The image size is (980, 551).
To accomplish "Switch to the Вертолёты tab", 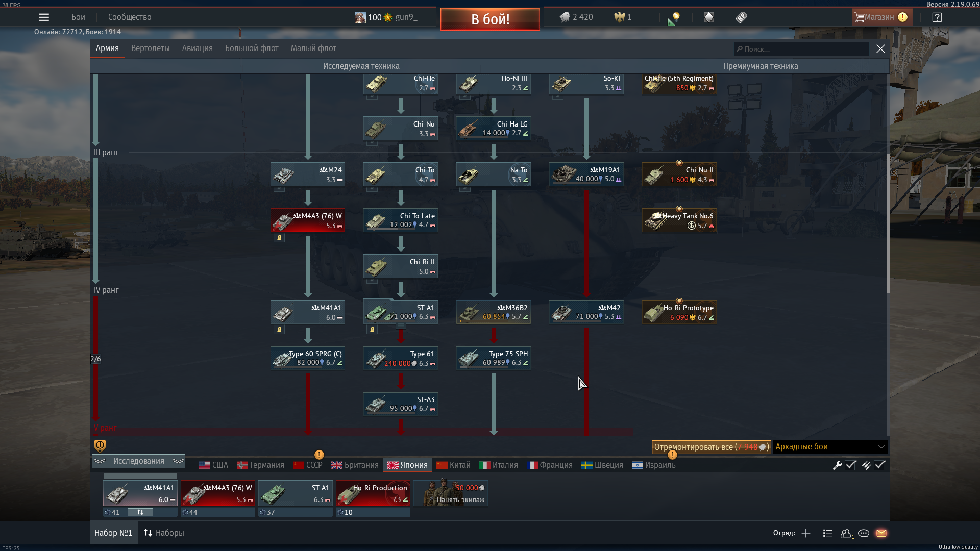I will click(151, 48).
